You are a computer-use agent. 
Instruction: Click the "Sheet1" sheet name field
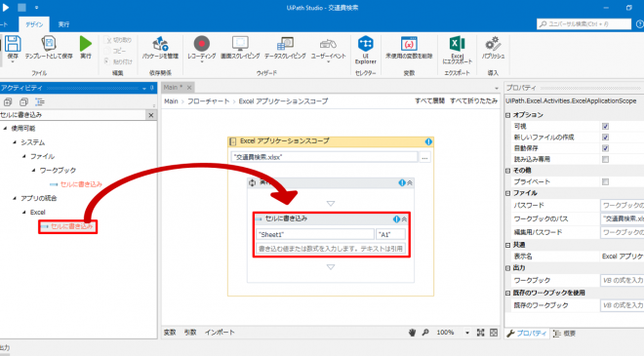[x=315, y=235]
